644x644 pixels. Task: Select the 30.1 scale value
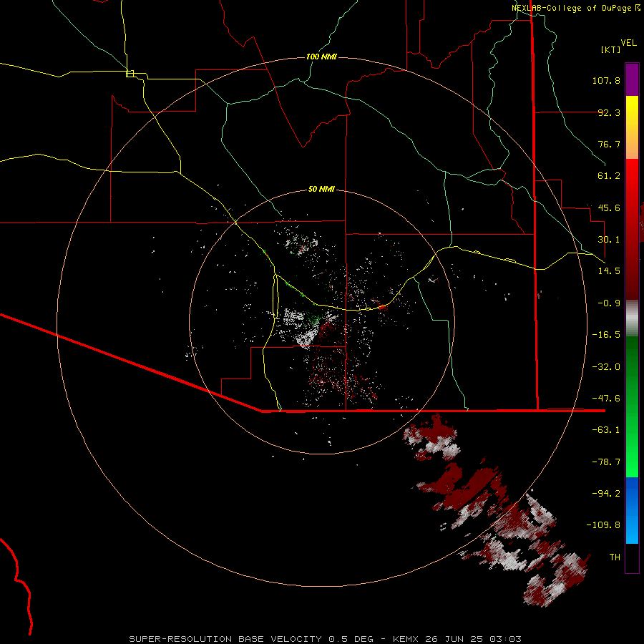(609, 240)
